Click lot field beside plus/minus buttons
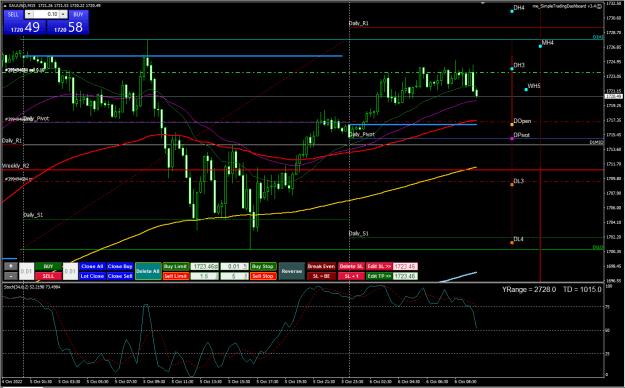 click(26, 271)
